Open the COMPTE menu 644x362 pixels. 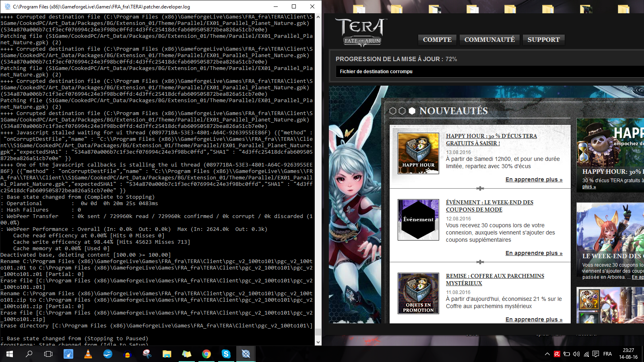pyautogui.click(x=437, y=39)
